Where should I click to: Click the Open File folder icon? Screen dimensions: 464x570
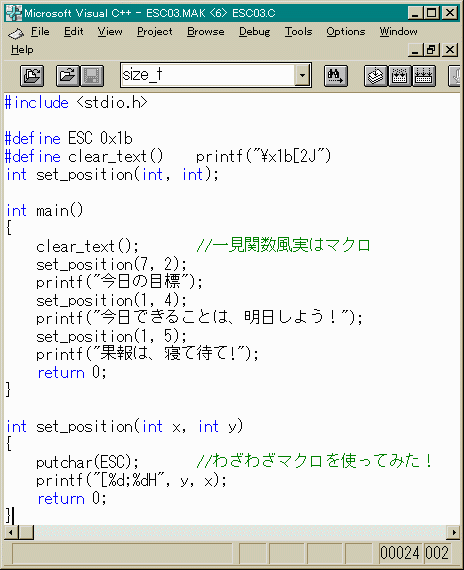68,76
